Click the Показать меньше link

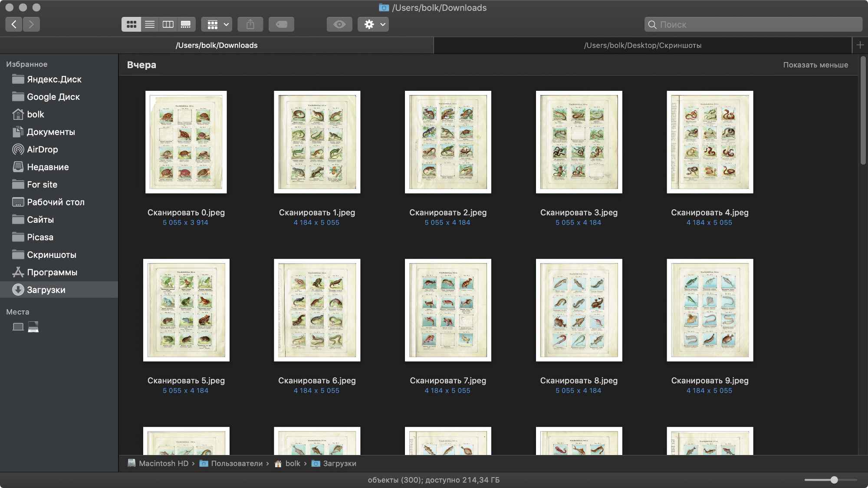(x=815, y=65)
